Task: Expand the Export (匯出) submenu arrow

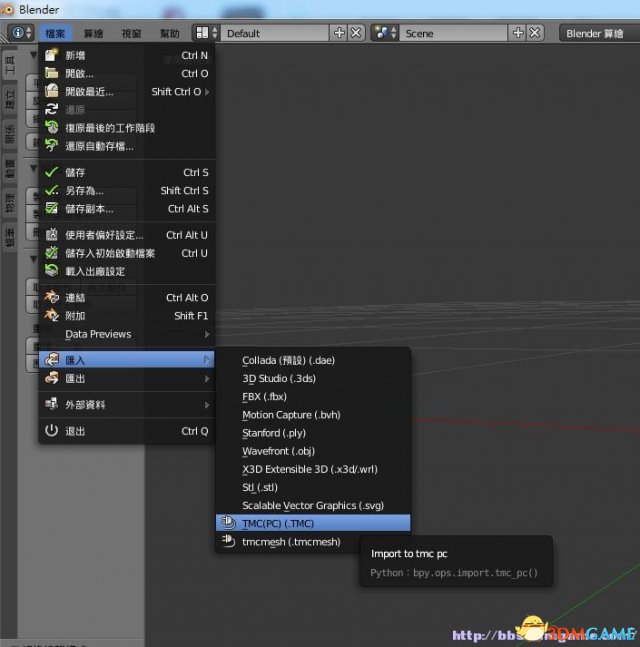Action: point(207,378)
